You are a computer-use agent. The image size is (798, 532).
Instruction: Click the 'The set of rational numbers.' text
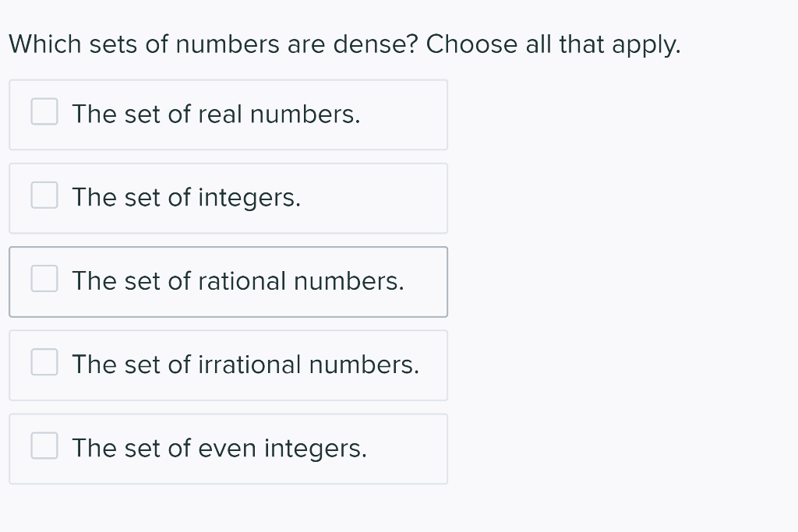tap(238, 281)
